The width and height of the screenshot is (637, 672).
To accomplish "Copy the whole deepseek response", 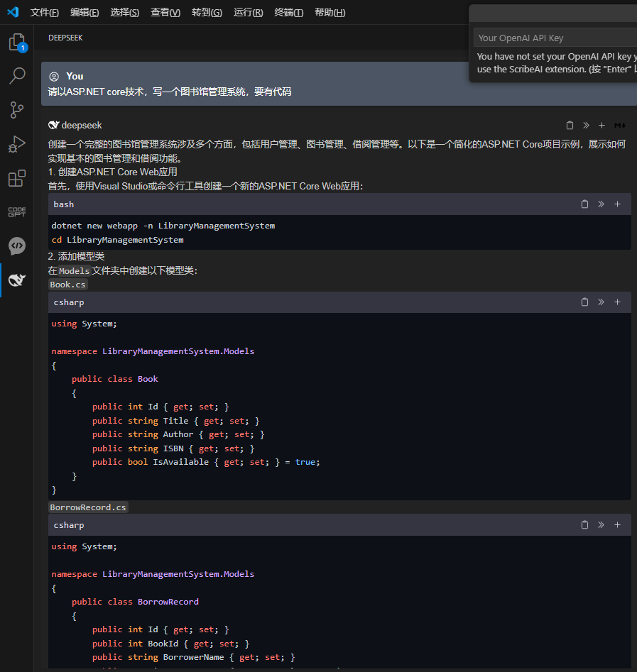I will [570, 125].
